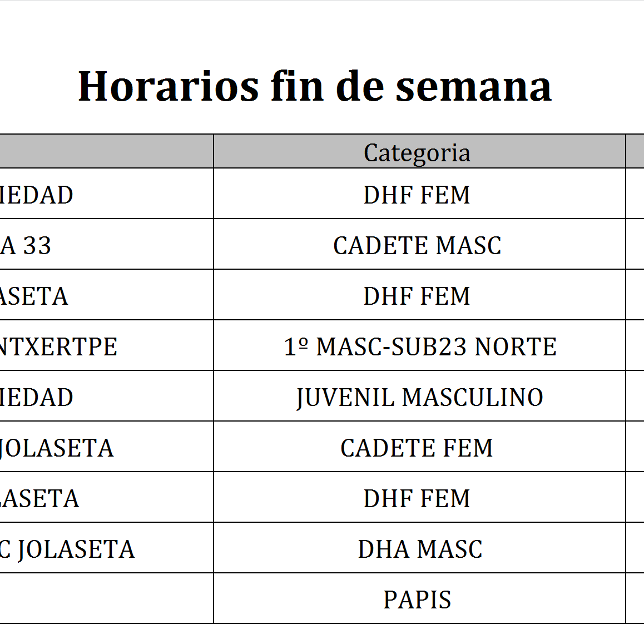Viewport: 644px width, 644px height.
Task: Select the CADETE FEM category cell
Action: (417, 448)
